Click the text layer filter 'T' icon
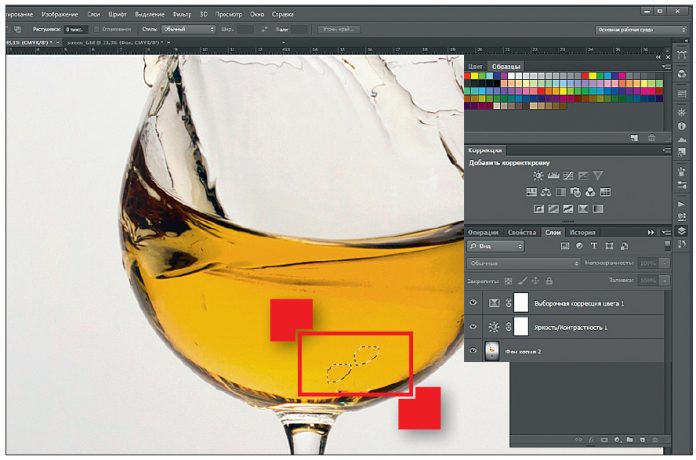 (x=594, y=245)
